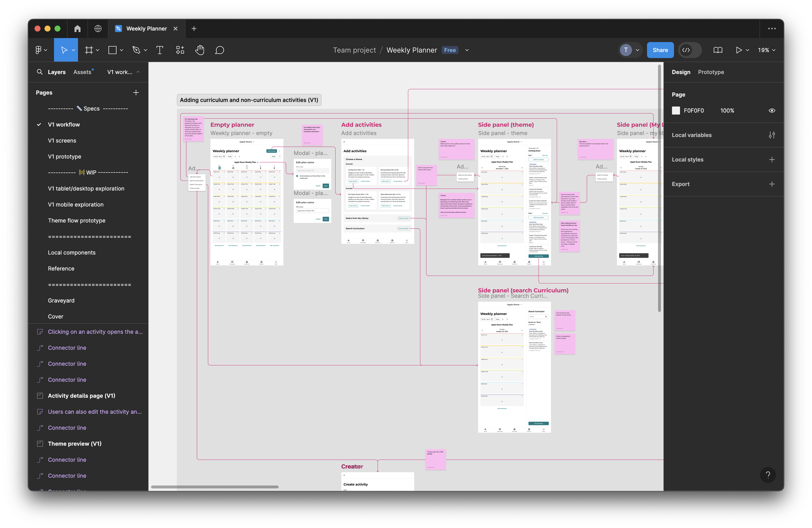Click the canvas horizontal scrollbar
The height and width of the screenshot is (528, 812).
(215, 487)
